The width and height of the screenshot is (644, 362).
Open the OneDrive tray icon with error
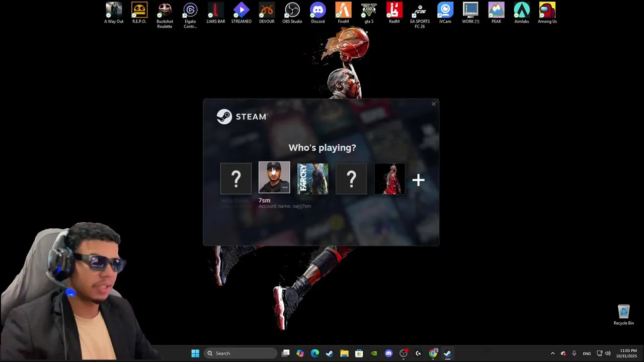[563, 353]
